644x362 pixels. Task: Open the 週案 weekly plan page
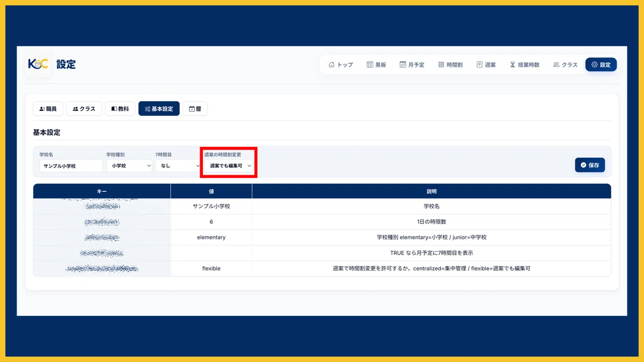pos(486,65)
